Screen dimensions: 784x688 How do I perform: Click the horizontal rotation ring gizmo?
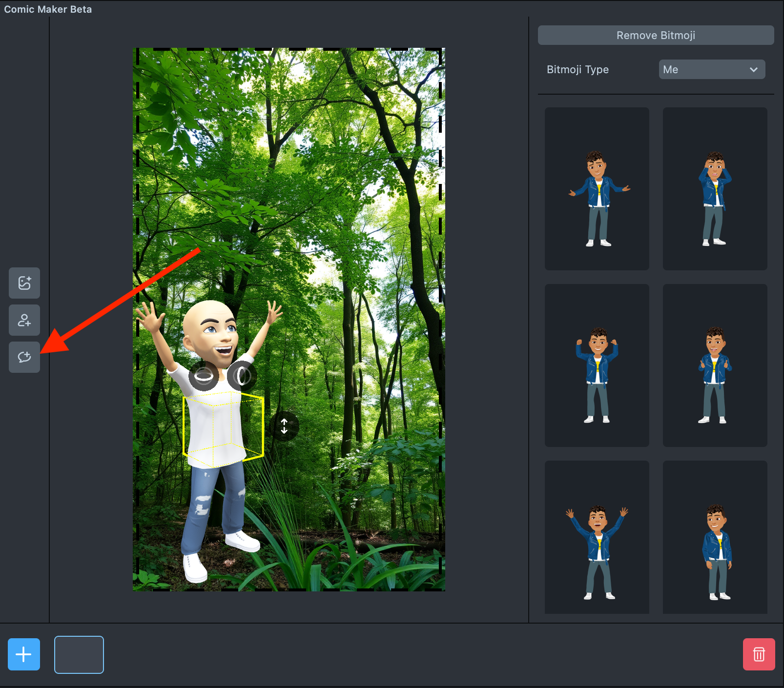click(204, 376)
